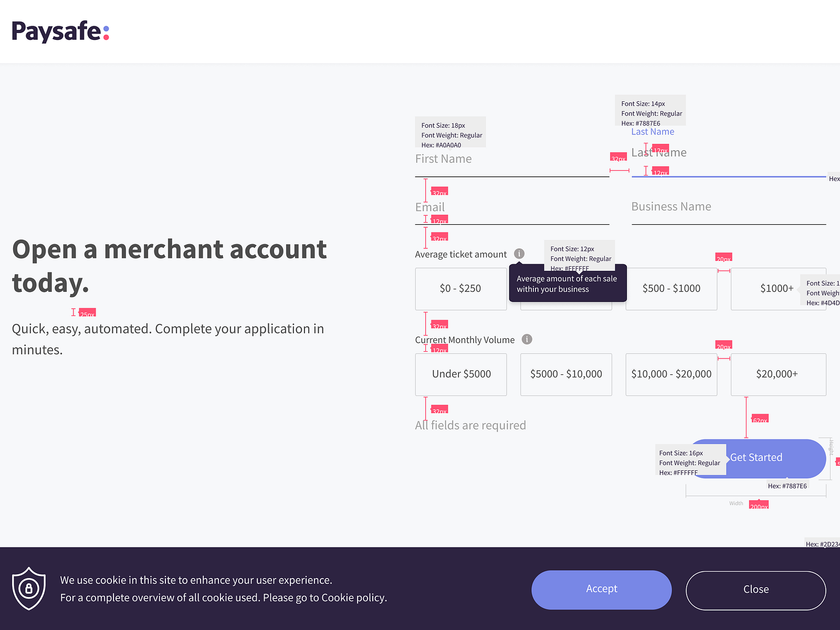Choose Under $5000 monthly volume

(460, 374)
